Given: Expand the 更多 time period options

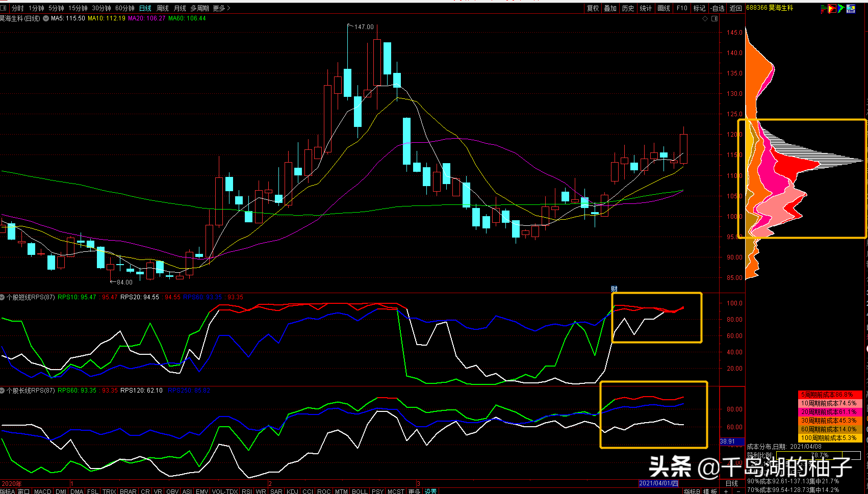Looking at the screenshot, I should click(221, 8).
